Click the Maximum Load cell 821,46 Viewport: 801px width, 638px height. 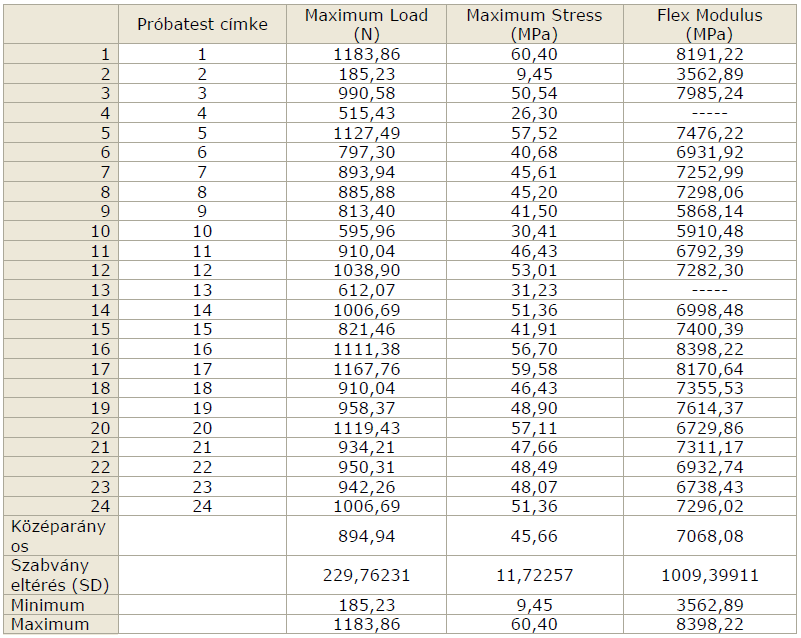pyautogui.click(x=366, y=329)
